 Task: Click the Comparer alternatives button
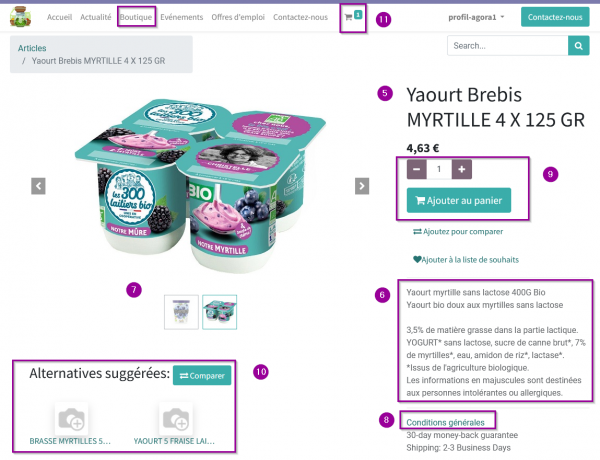pyautogui.click(x=202, y=375)
